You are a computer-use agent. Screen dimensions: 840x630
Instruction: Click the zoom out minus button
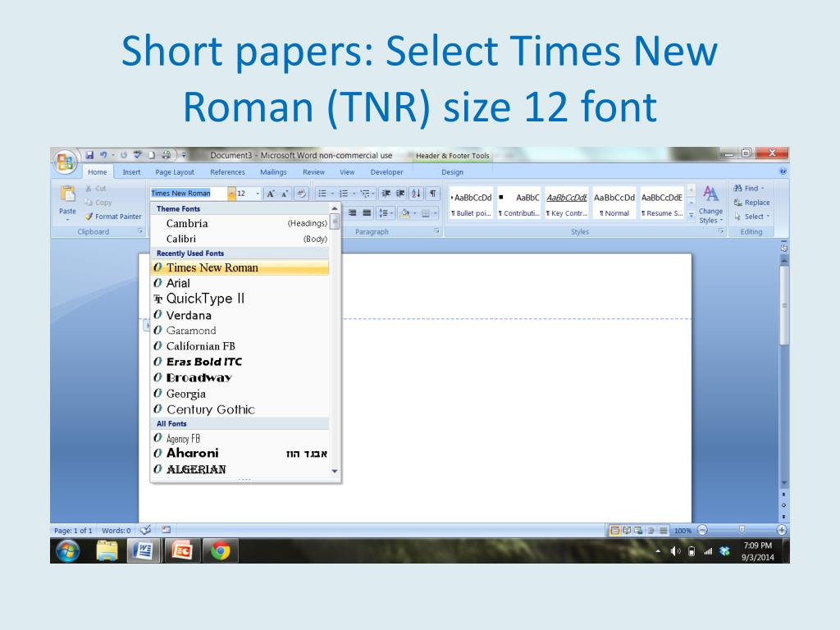click(x=702, y=531)
